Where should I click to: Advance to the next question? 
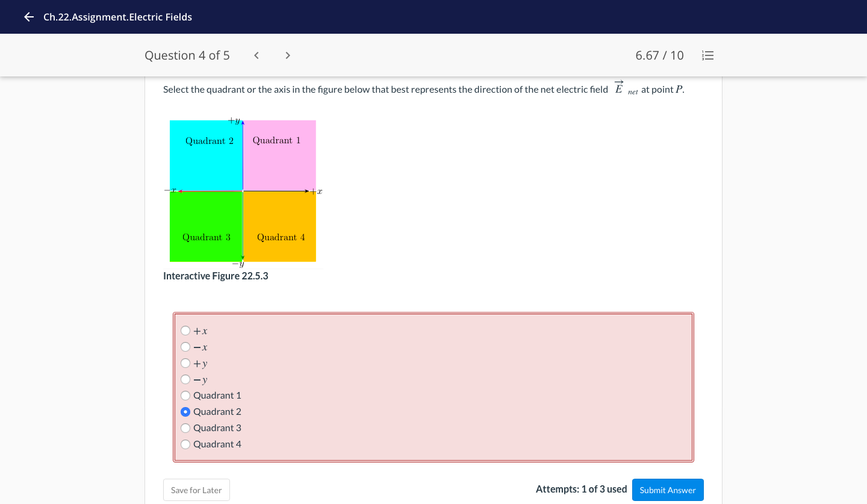click(288, 55)
